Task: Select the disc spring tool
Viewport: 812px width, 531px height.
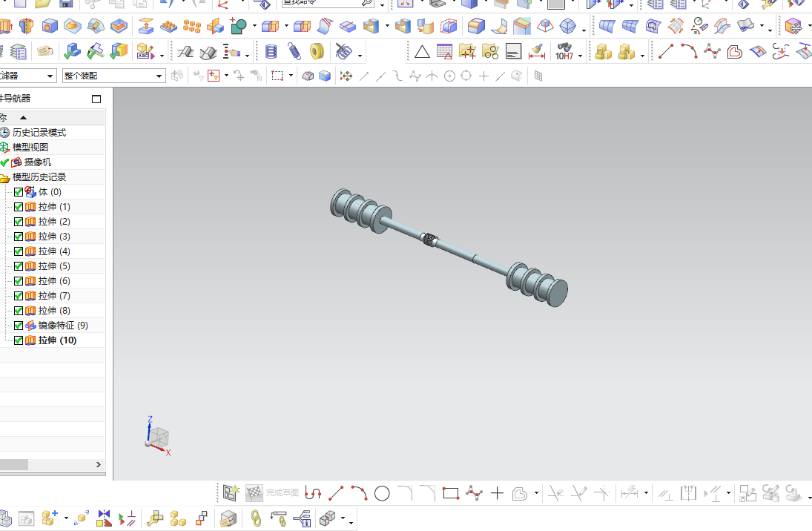Action: [x=317, y=51]
